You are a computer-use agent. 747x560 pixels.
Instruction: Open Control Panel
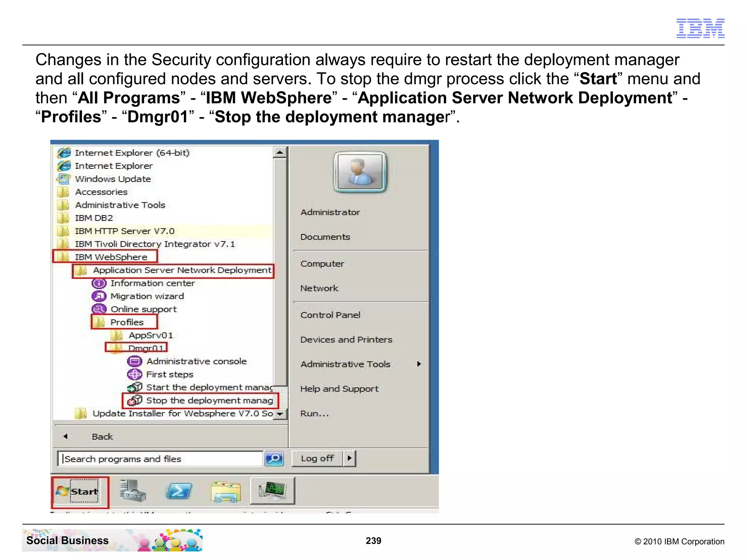click(x=330, y=315)
